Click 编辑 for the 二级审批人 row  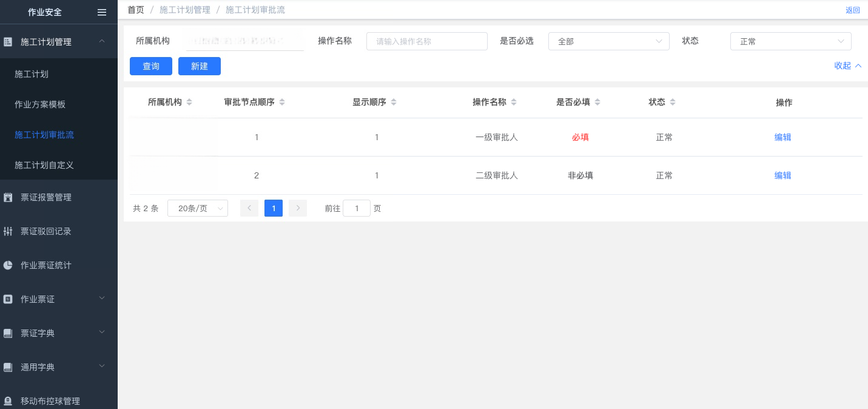[782, 175]
